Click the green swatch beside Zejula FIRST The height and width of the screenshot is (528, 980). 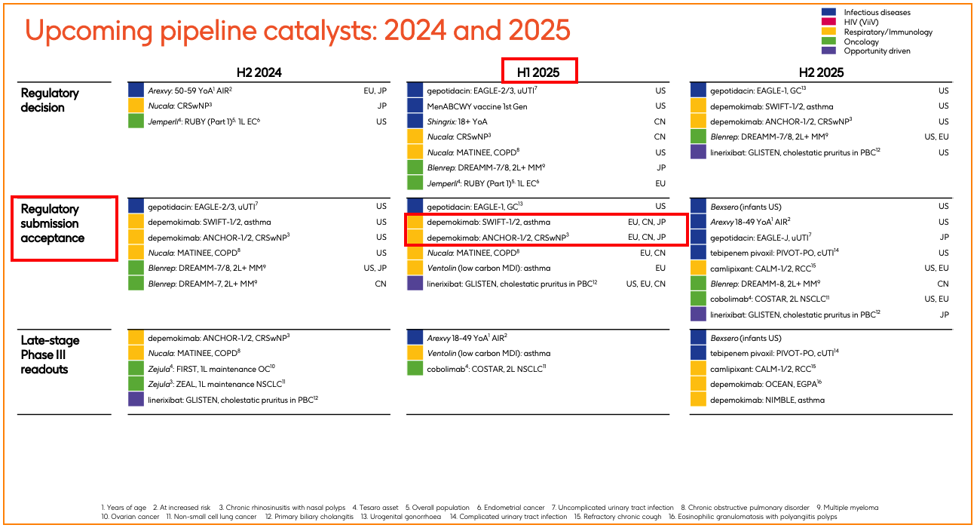click(136, 369)
